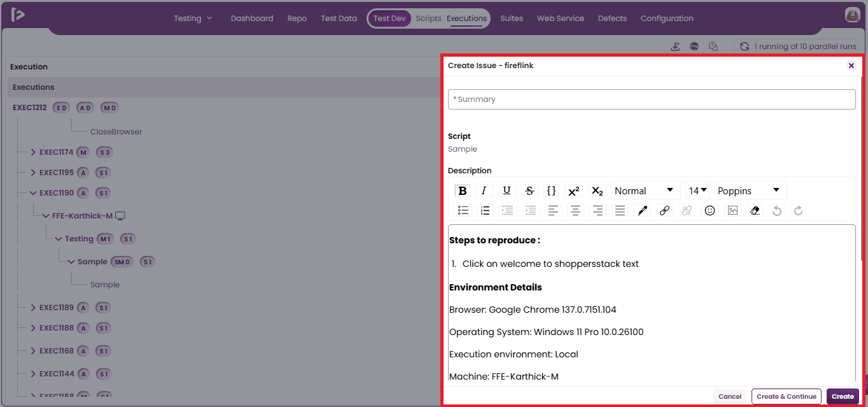Toggle bold formatting in description editor
Screen dimensions: 868x407
[463, 190]
